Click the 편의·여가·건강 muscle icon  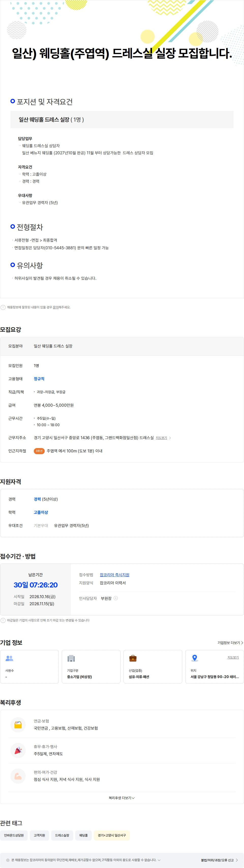18,776
